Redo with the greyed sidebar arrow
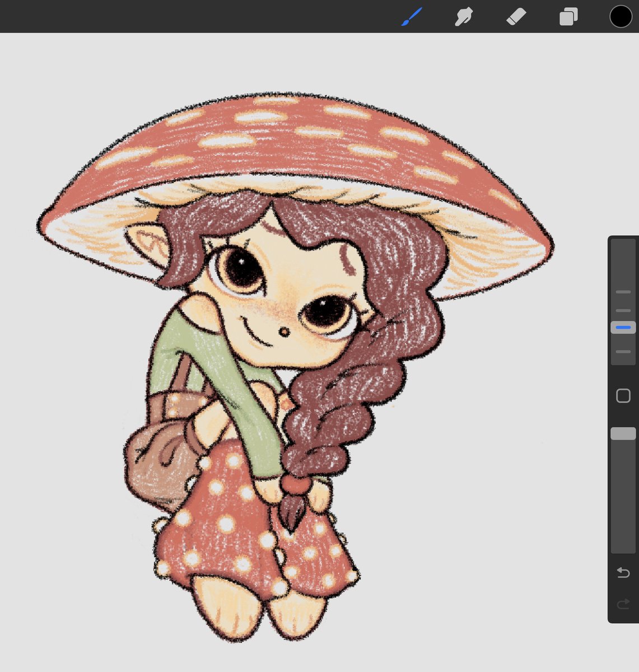This screenshot has height=672, width=639. pyautogui.click(x=623, y=604)
